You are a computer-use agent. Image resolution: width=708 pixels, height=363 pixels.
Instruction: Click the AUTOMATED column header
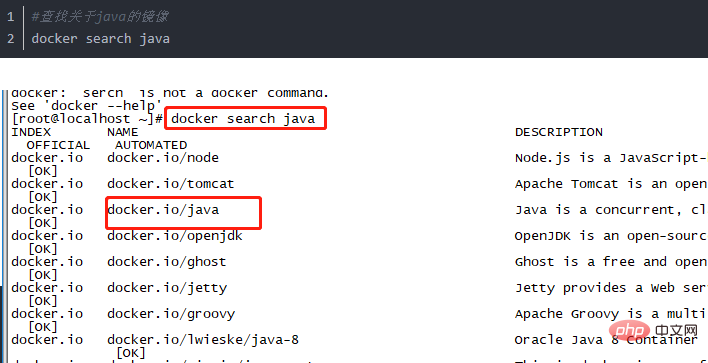click(x=151, y=145)
